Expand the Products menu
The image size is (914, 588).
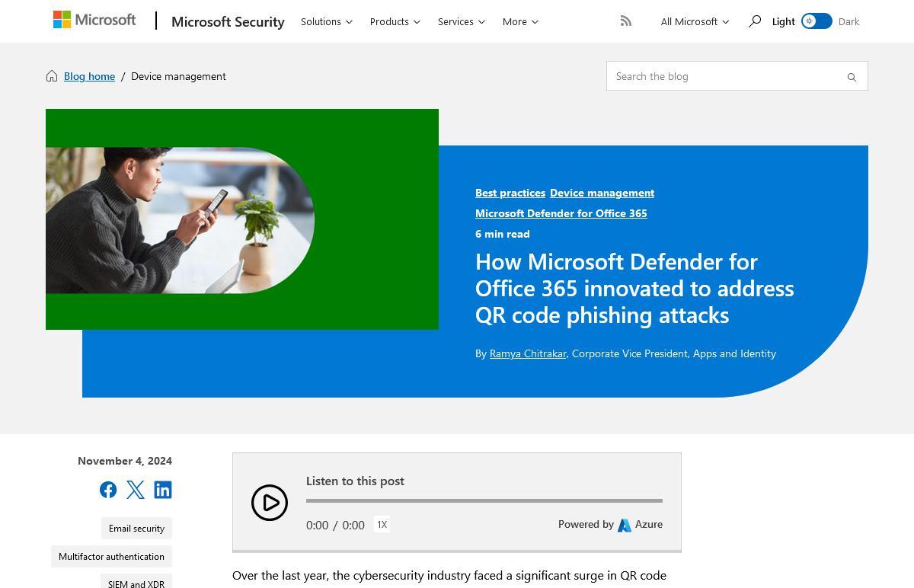[395, 21]
